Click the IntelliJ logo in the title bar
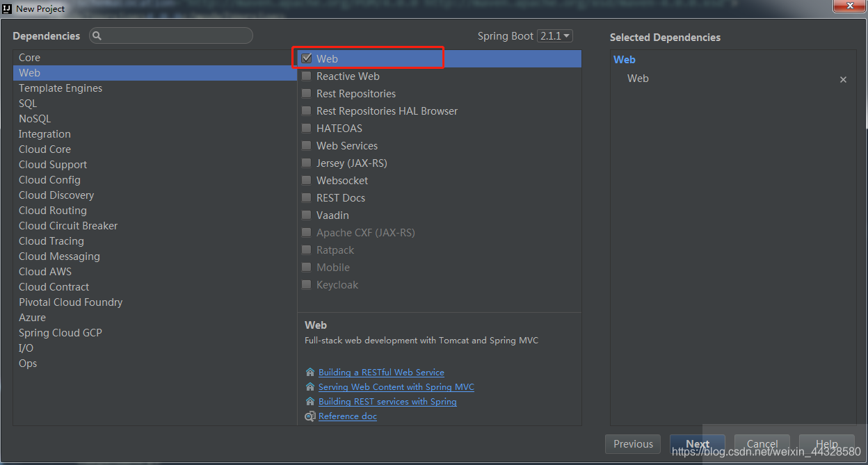 pyautogui.click(x=8, y=8)
